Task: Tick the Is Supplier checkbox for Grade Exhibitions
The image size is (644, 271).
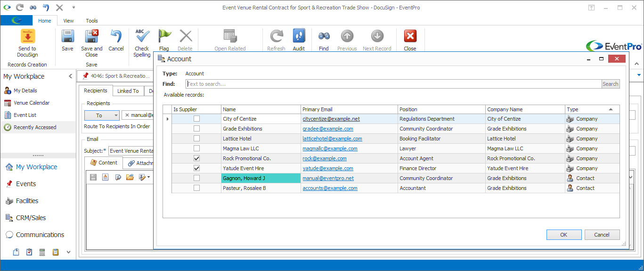Action: [x=196, y=129]
